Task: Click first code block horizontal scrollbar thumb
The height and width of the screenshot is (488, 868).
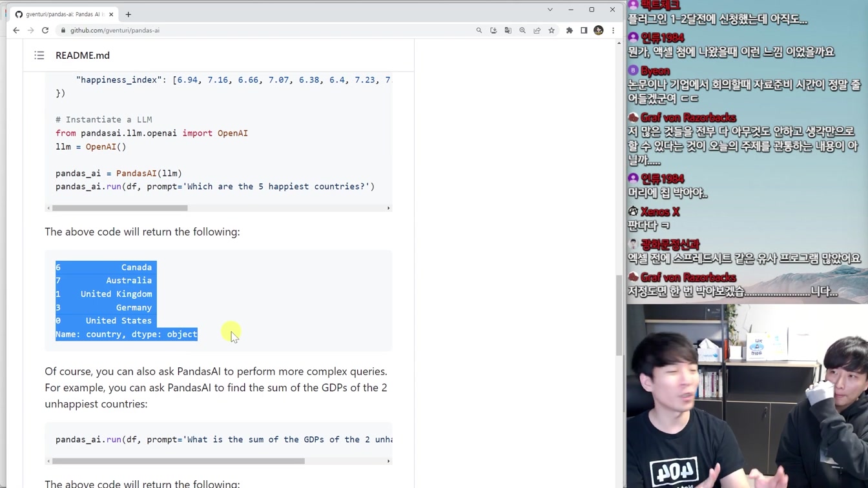Action: [x=120, y=208]
